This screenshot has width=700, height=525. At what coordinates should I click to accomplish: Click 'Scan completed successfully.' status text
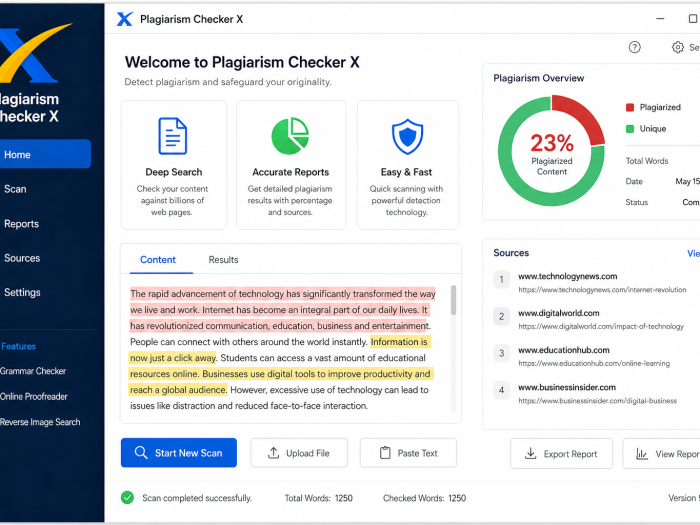point(197,498)
